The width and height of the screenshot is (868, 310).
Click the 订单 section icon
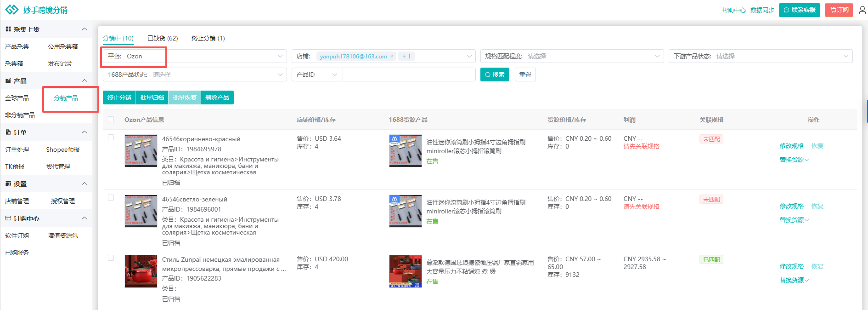pyautogui.click(x=8, y=132)
